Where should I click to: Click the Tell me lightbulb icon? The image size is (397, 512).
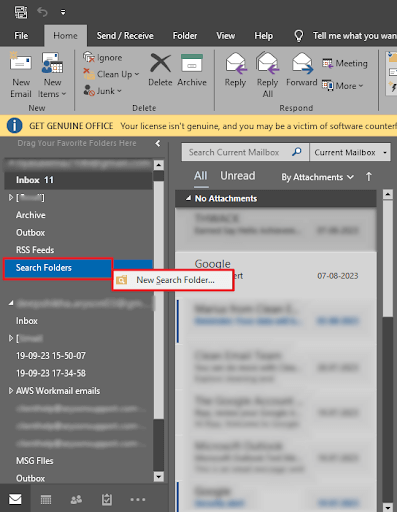click(299, 36)
